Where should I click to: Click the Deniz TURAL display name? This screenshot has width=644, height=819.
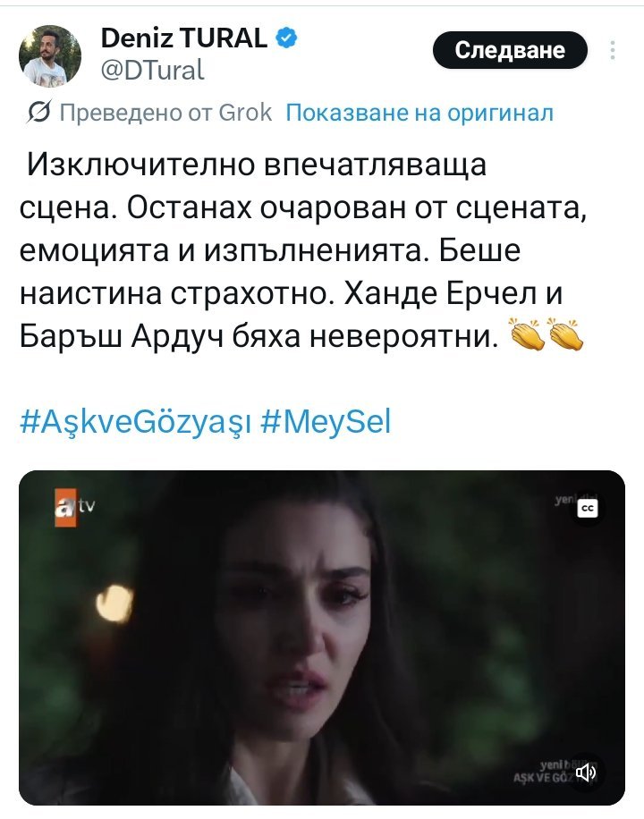click(x=184, y=38)
